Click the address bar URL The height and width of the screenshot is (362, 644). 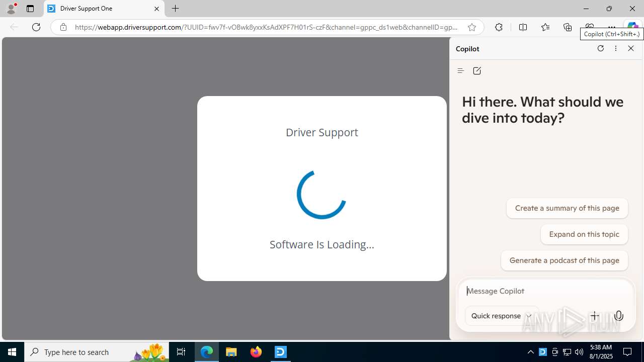pyautogui.click(x=266, y=27)
